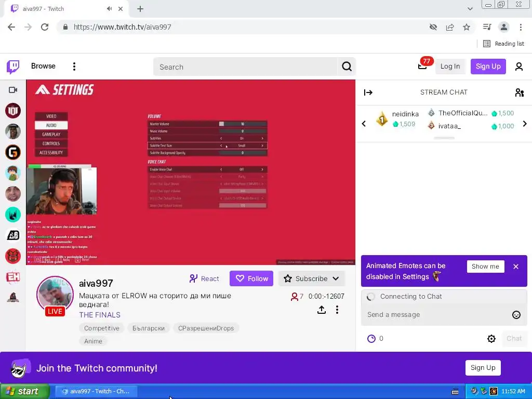Click the followed channels camera icon
This screenshot has width=532, height=399.
[x=13, y=90]
